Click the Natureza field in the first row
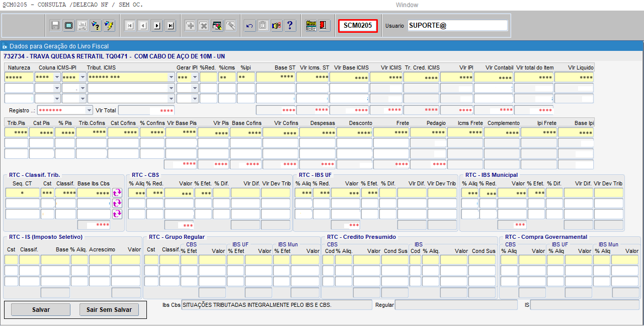The image size is (644, 329). coord(19,78)
